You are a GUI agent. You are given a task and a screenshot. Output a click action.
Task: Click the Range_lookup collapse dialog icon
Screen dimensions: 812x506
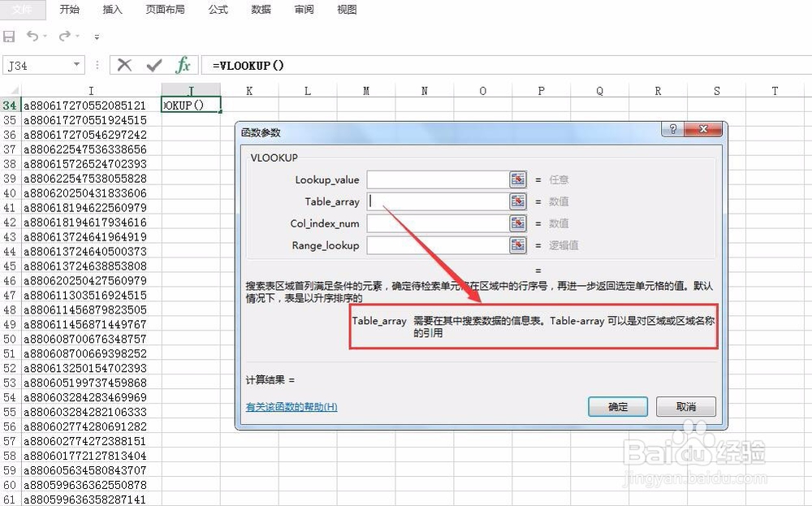(x=517, y=244)
